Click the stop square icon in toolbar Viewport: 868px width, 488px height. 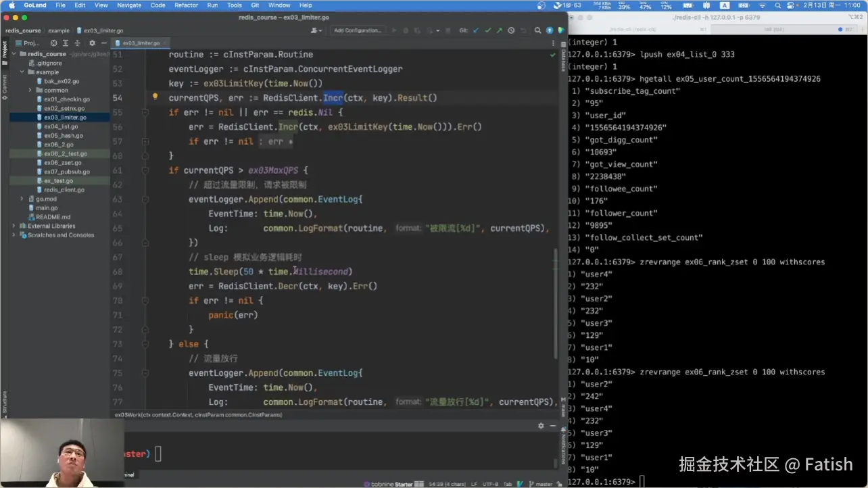pos(448,30)
